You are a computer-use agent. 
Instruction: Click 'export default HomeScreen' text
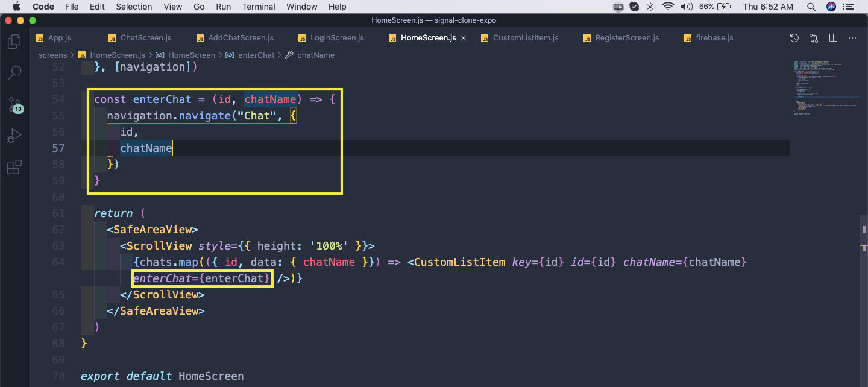click(x=162, y=376)
